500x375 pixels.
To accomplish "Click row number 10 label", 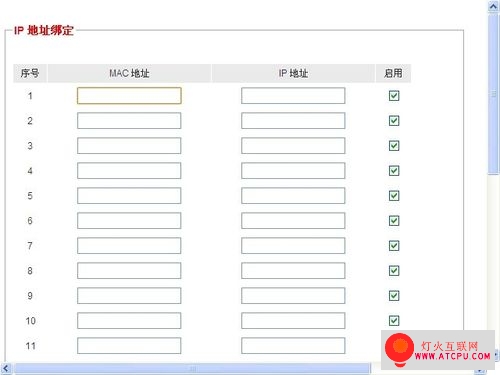I will 31,321.
